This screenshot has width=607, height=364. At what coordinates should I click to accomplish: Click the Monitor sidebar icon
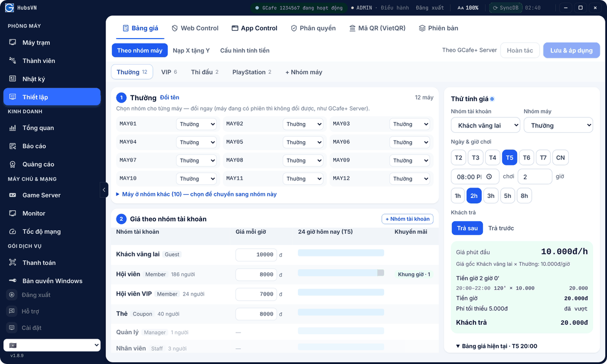tap(13, 213)
